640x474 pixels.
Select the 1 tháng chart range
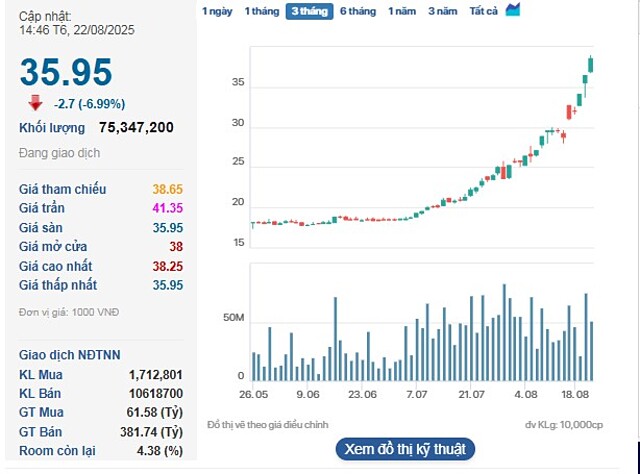(261, 11)
